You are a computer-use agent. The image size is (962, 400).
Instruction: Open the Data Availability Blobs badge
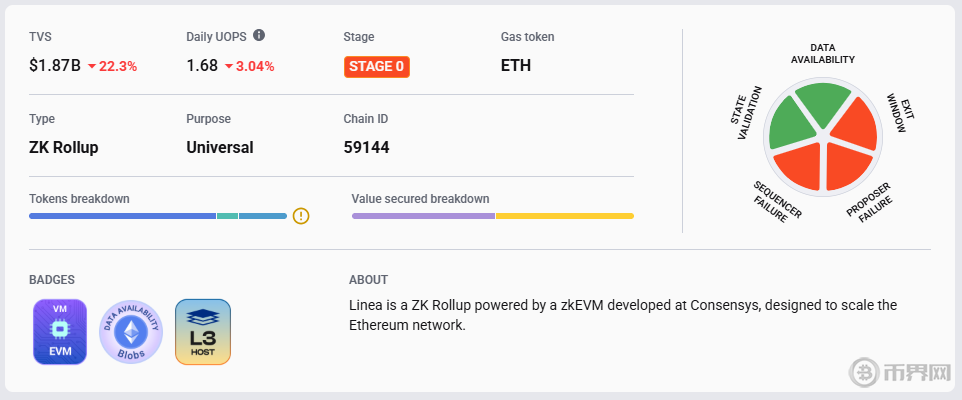(131, 331)
